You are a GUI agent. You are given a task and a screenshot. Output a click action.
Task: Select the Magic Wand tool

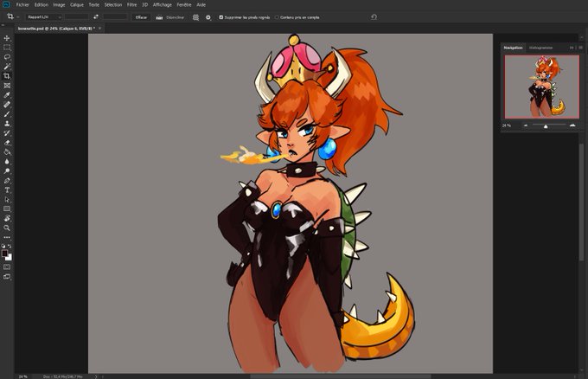click(x=7, y=67)
